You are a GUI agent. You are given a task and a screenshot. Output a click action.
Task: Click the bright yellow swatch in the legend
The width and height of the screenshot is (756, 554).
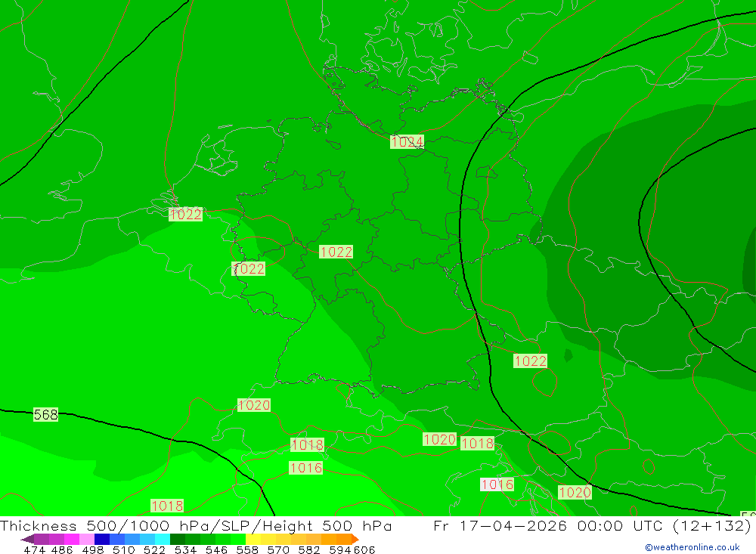coord(253,539)
